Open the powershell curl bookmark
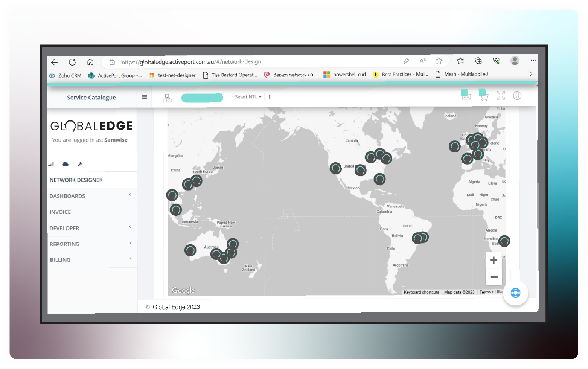588x369 pixels. [x=345, y=75]
